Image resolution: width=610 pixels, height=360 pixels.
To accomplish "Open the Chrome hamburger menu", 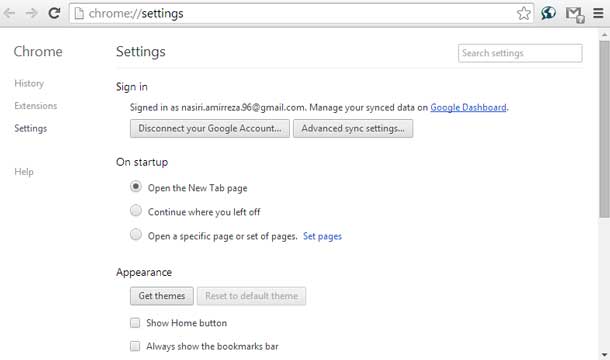I will pyautogui.click(x=598, y=13).
